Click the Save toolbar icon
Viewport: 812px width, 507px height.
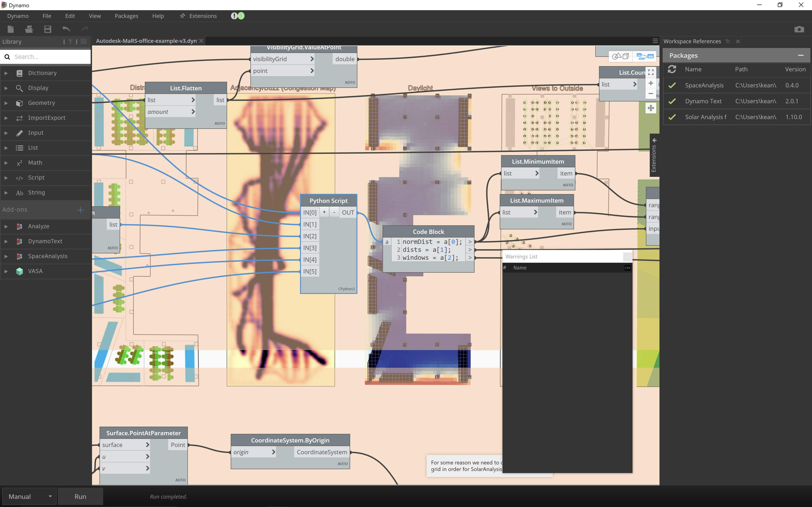(48, 29)
